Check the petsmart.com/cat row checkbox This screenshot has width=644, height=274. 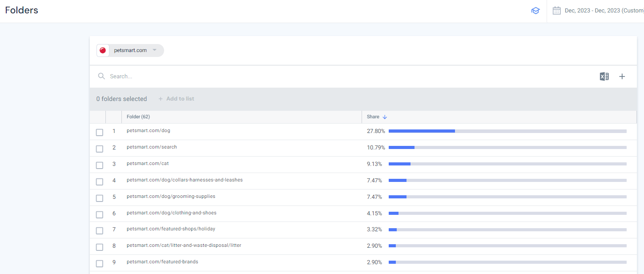click(100, 165)
